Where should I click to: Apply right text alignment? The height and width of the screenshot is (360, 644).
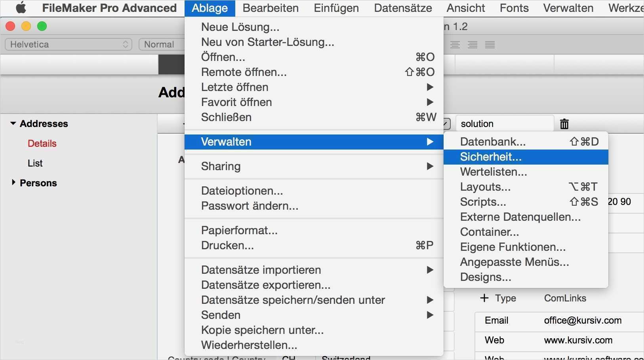click(x=473, y=45)
